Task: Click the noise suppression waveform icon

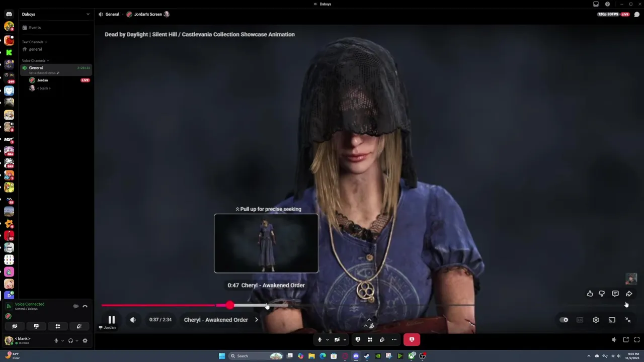Action: click(x=76, y=306)
